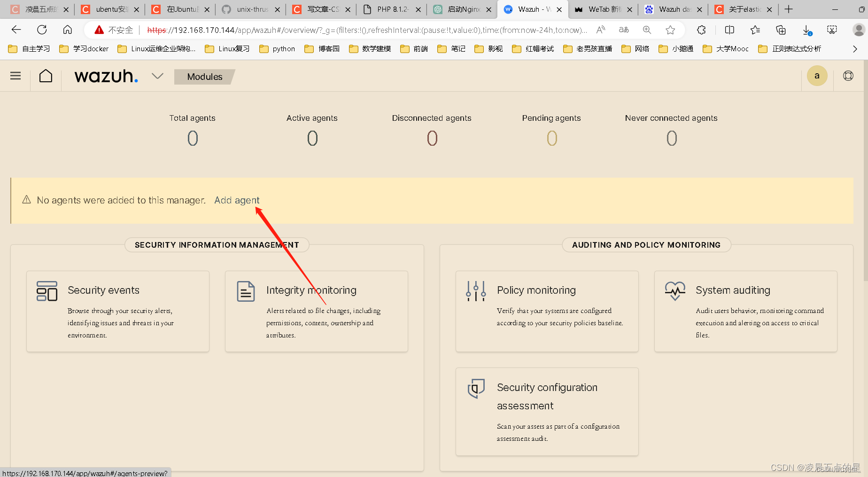868x477 pixels.
Task: Click the Pending agents count
Action: pos(552,138)
